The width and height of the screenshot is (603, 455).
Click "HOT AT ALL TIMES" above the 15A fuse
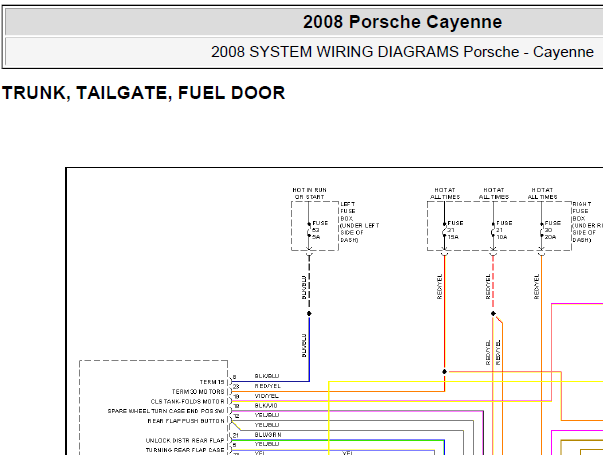(x=445, y=193)
